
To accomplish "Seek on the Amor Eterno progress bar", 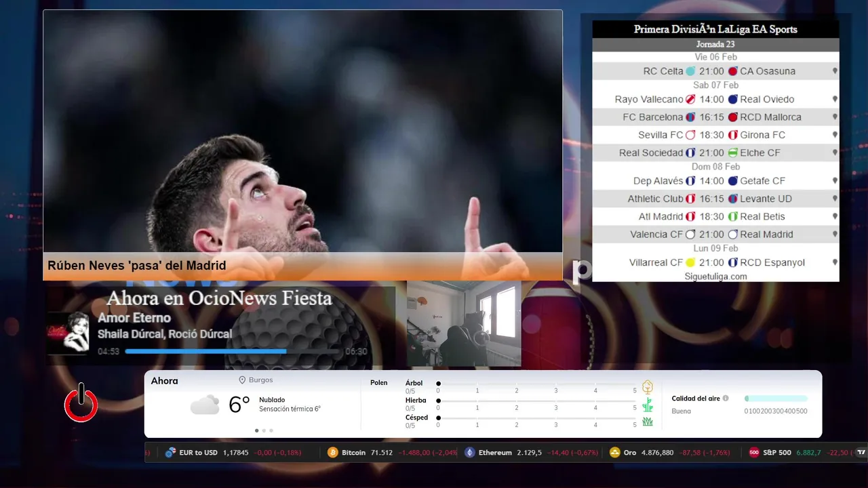I will click(x=233, y=351).
